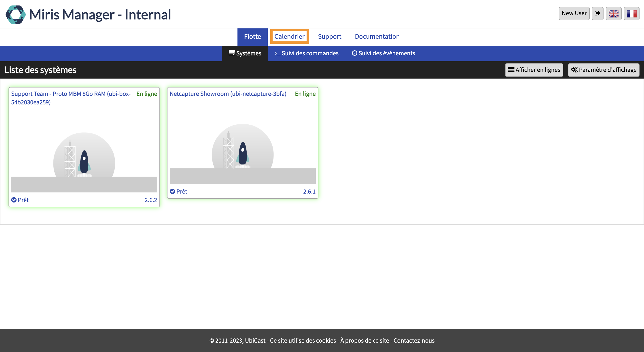
Task: Switch language with French flag
Action: coord(631,13)
